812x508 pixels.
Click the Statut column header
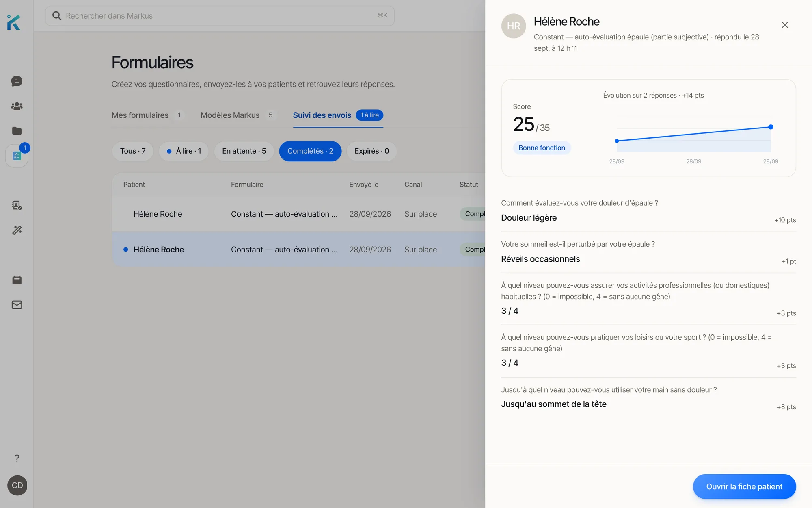click(x=469, y=185)
